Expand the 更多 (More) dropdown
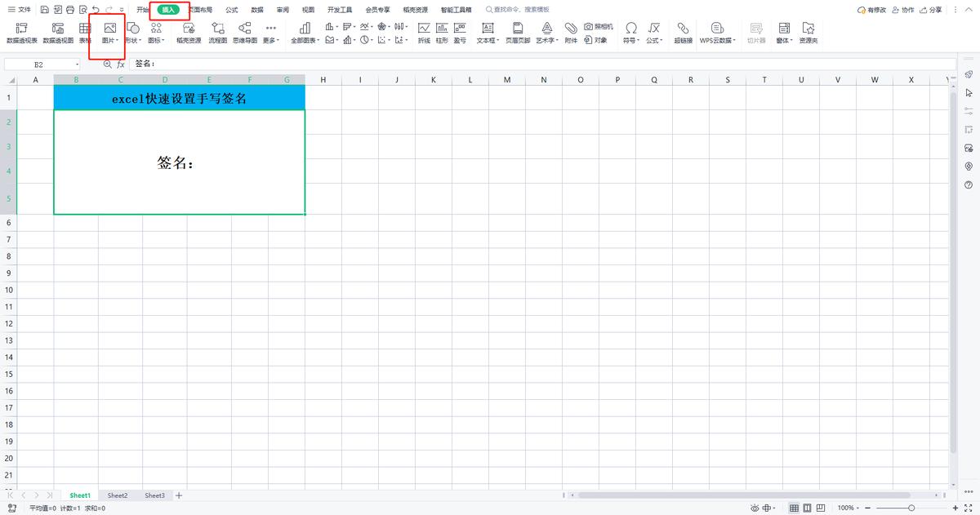The image size is (980, 515). (x=271, y=33)
